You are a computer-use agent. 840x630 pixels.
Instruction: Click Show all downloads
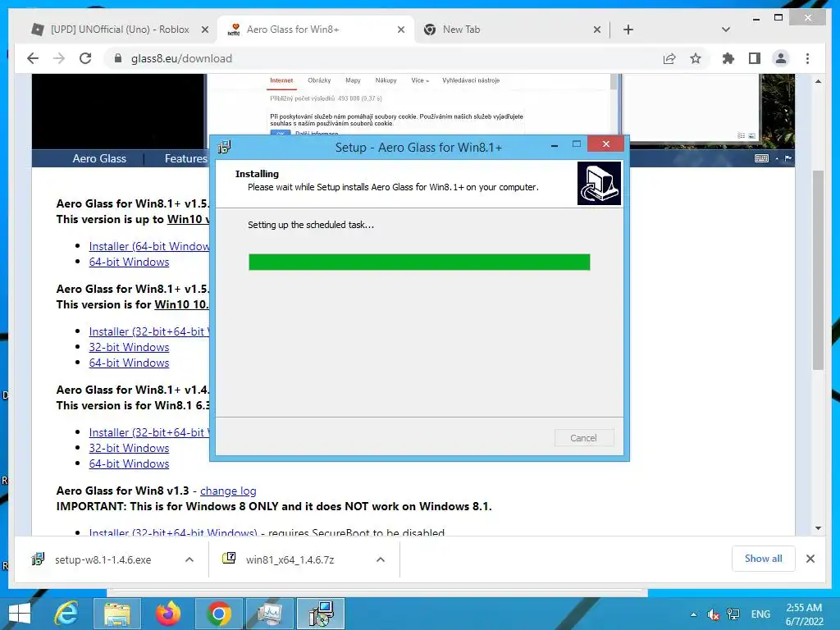(764, 559)
